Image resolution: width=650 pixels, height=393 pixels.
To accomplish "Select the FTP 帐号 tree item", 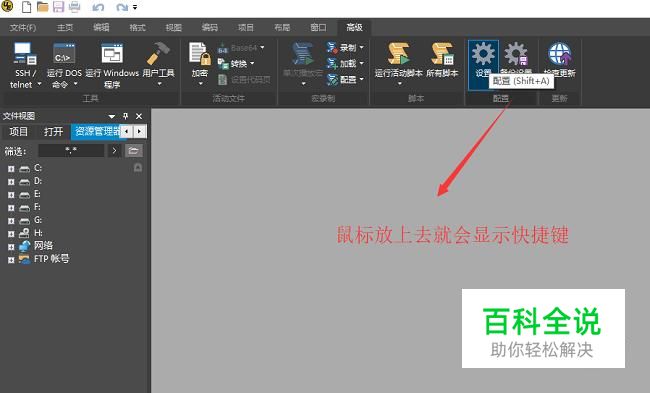I will 51,259.
